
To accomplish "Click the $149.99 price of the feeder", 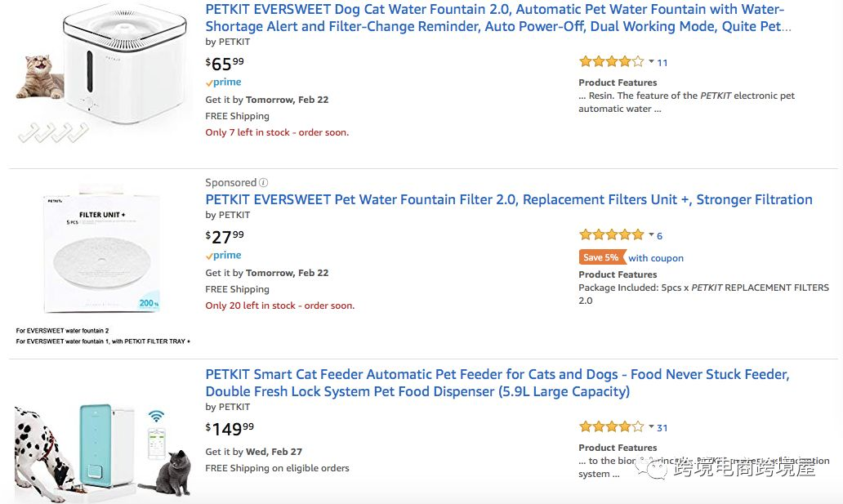I will click(x=230, y=429).
